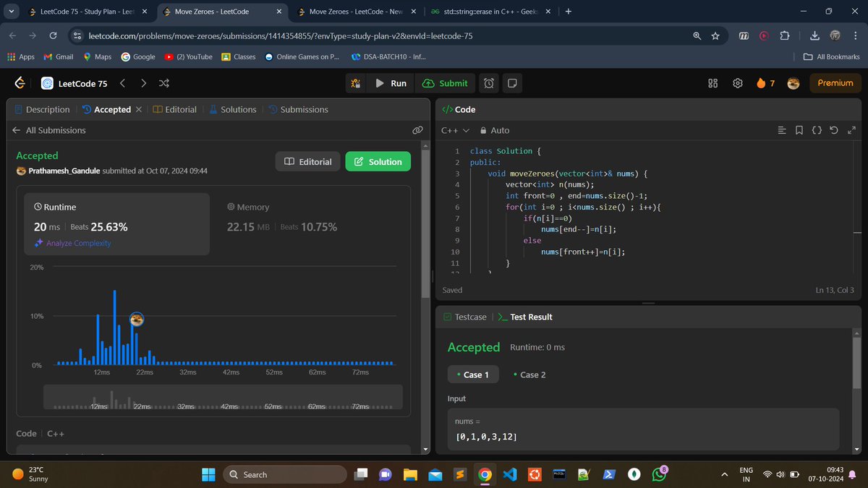The height and width of the screenshot is (488, 868).
Task: Go to next problem with right chevron
Action: click(143, 83)
